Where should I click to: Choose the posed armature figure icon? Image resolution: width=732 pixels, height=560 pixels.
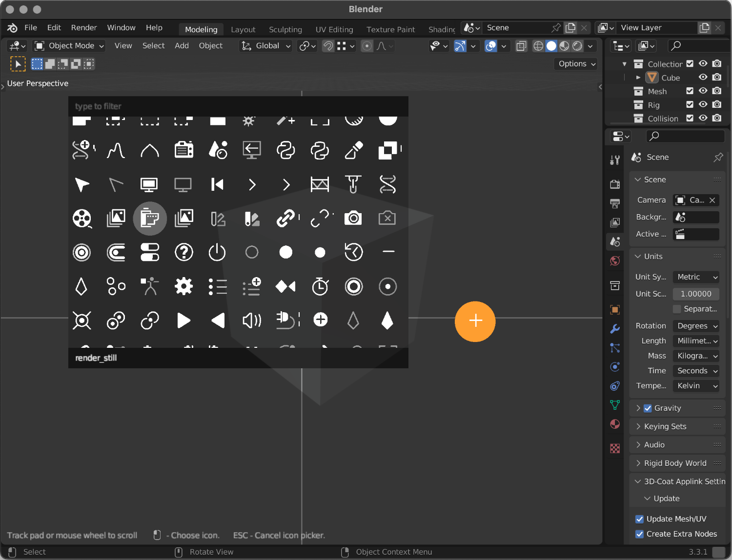[x=150, y=286]
